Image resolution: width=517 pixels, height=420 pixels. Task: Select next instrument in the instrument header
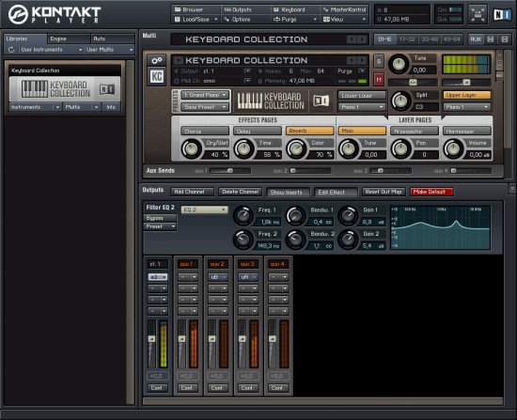point(362,60)
